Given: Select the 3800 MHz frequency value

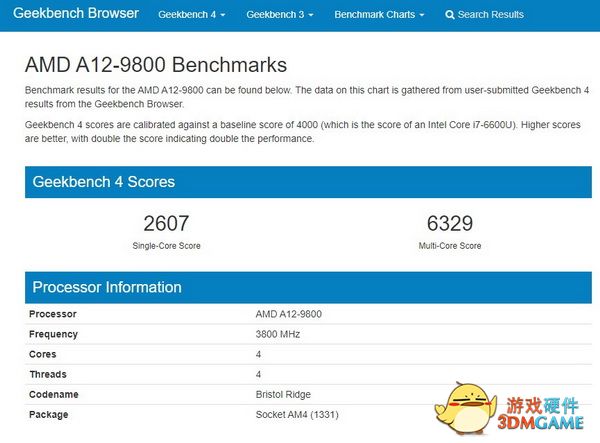Looking at the screenshot, I should 278,334.
